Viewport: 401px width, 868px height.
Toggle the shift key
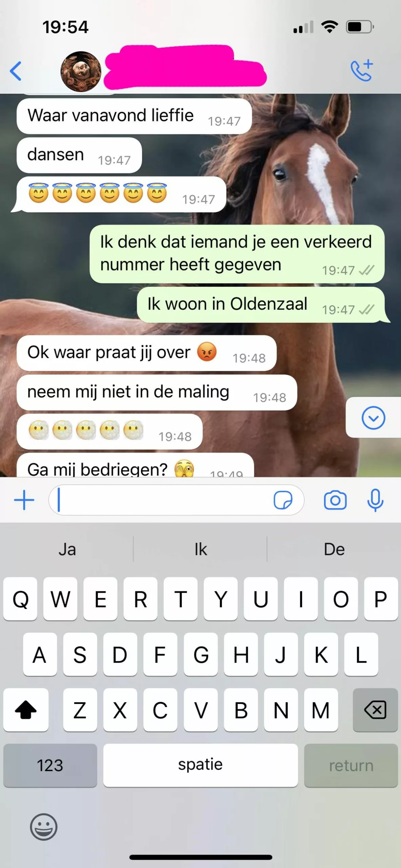26,710
